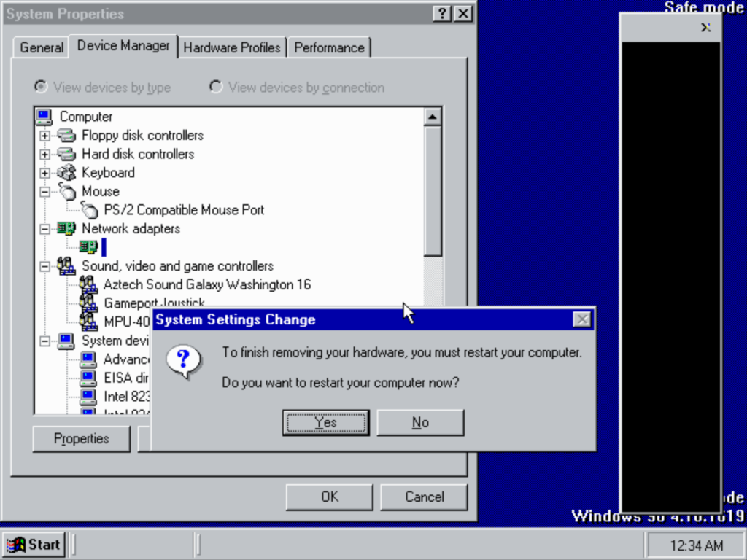The width and height of the screenshot is (747, 560).
Task: Collapse the Mouse tree node
Action: point(45,192)
